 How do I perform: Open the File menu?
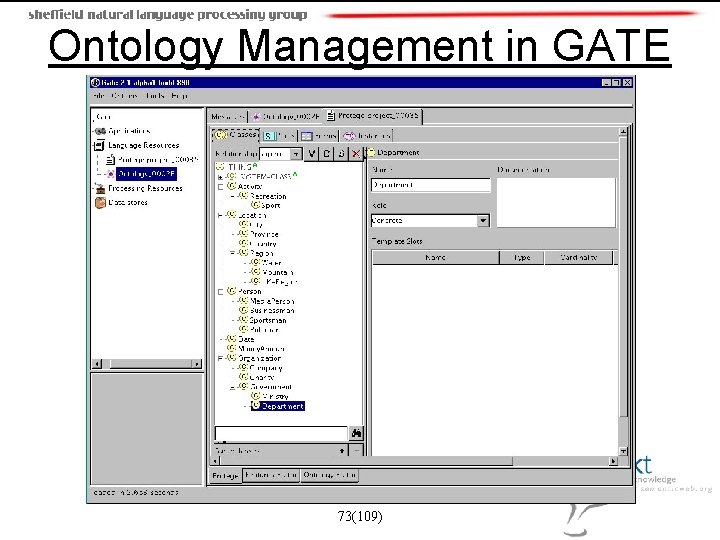pyautogui.click(x=99, y=96)
